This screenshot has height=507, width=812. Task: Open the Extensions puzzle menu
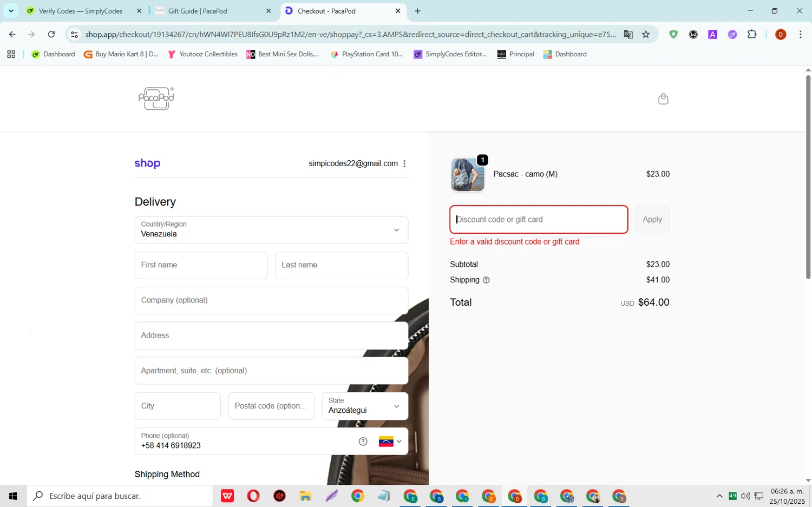point(752,34)
